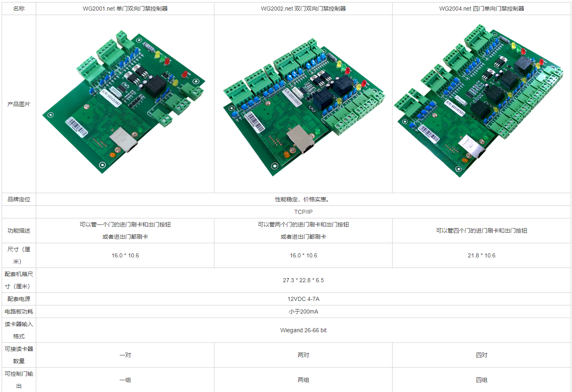The width and height of the screenshot is (572, 392).
Task: Click the 两对 reader quantity cell
Action: coord(303,355)
